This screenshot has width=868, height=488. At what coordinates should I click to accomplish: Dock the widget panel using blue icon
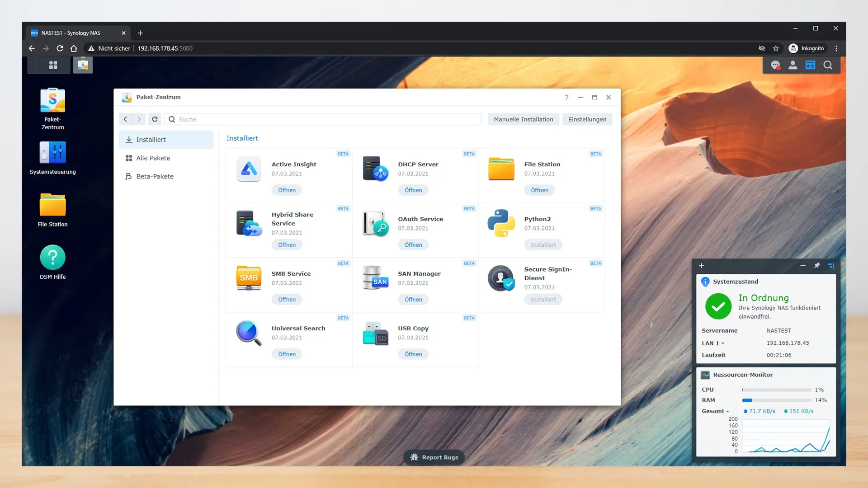click(x=831, y=266)
